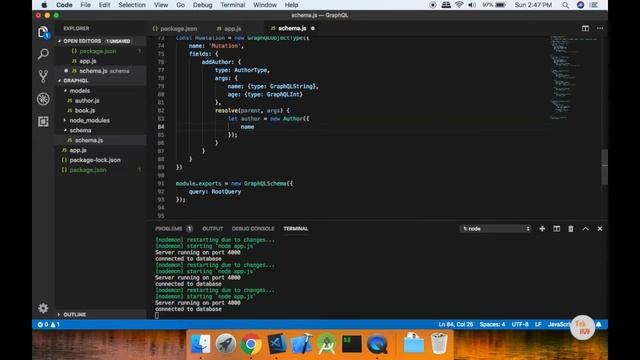Open editor More Actions ellipsis
The width and height of the screenshot is (640, 360).
600,28
